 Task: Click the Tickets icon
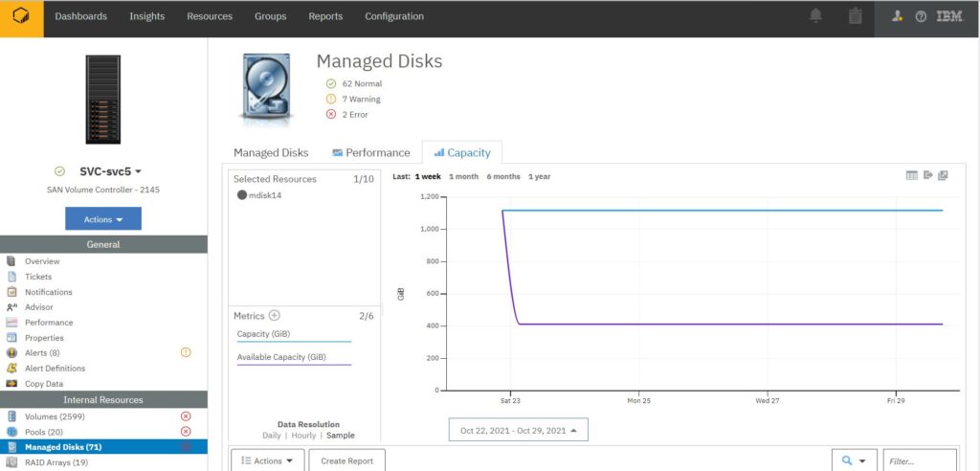(11, 277)
